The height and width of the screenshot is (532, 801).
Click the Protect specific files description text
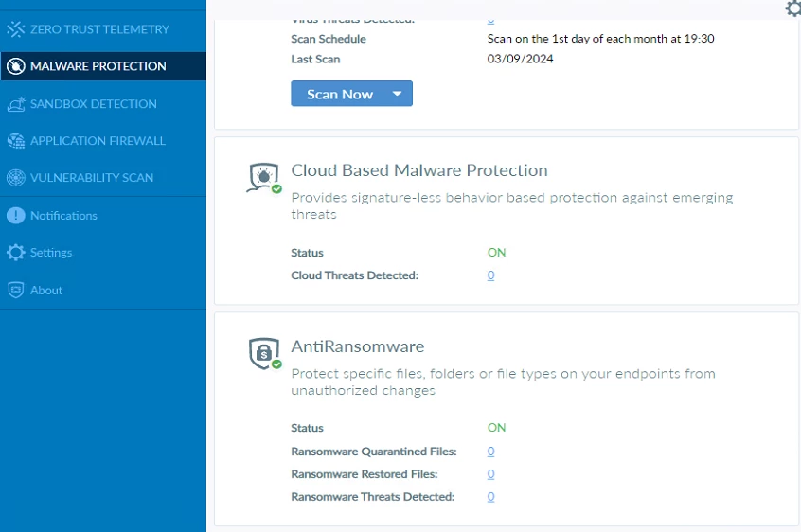tap(503, 381)
